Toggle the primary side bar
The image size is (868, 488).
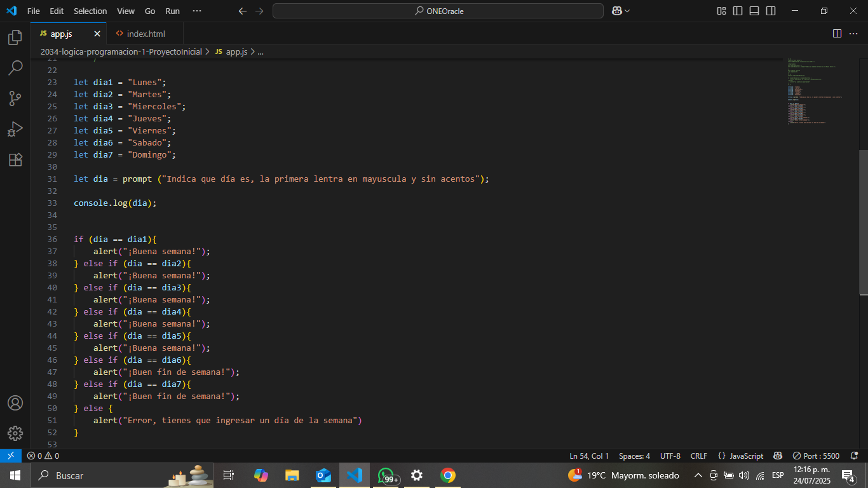click(x=738, y=11)
